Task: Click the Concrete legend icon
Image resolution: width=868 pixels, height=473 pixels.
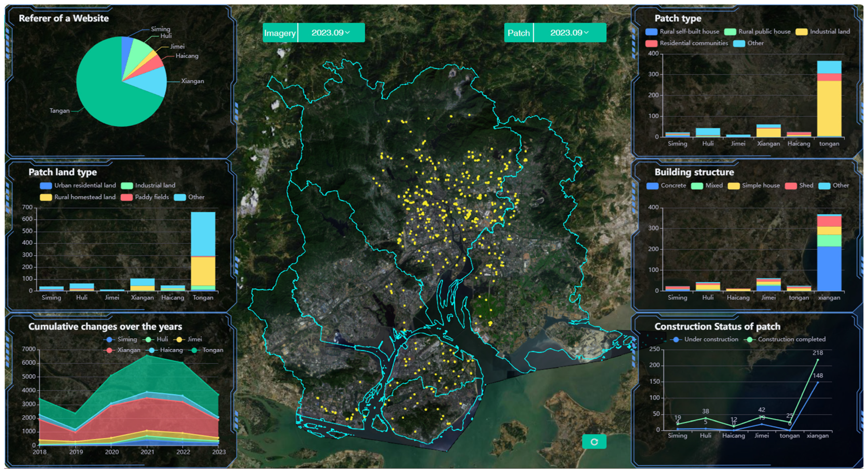Action: [652, 186]
